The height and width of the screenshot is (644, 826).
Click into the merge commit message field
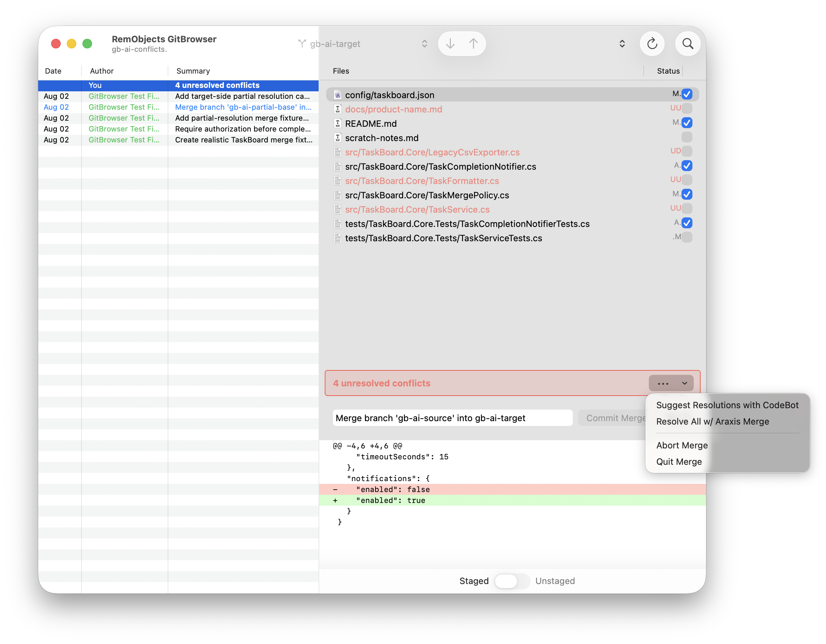click(x=452, y=418)
